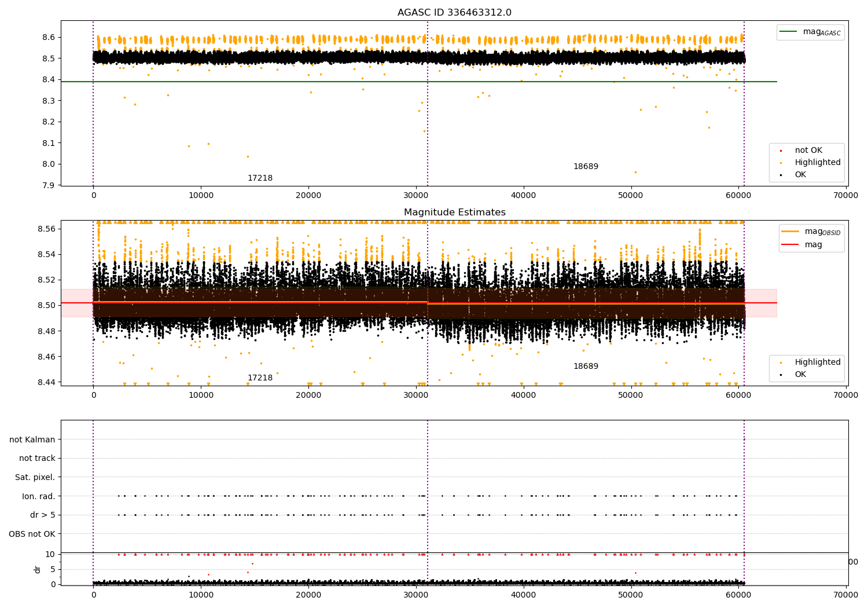Click the red 'not OK' legend marker
The image size is (868, 608).
781,151
